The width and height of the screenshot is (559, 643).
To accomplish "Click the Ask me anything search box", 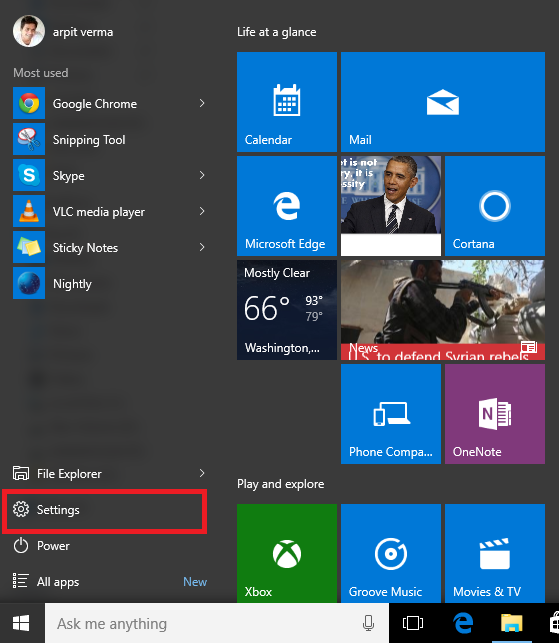I will tap(217, 623).
